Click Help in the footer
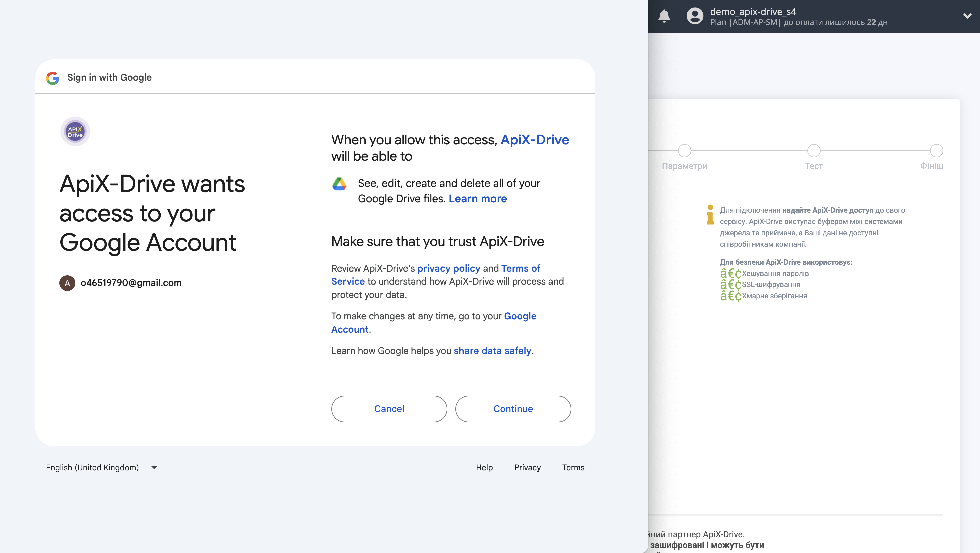Image resolution: width=980 pixels, height=553 pixels. pyautogui.click(x=484, y=467)
